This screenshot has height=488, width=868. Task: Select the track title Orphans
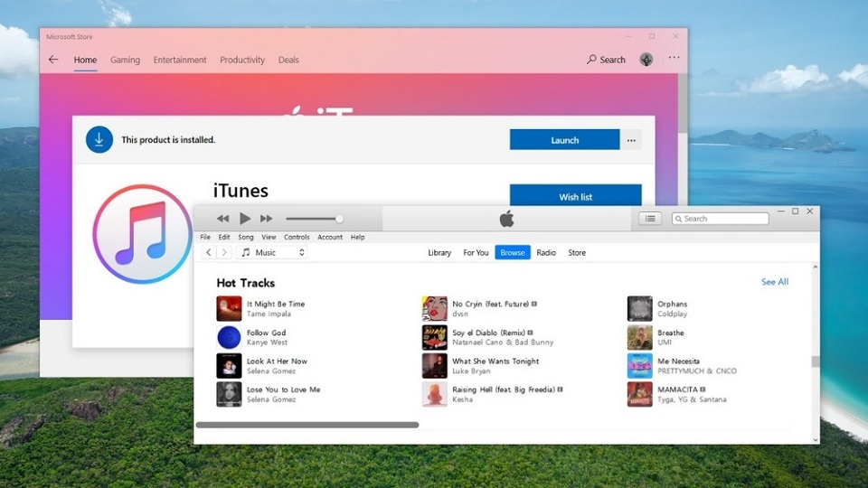[x=672, y=304]
